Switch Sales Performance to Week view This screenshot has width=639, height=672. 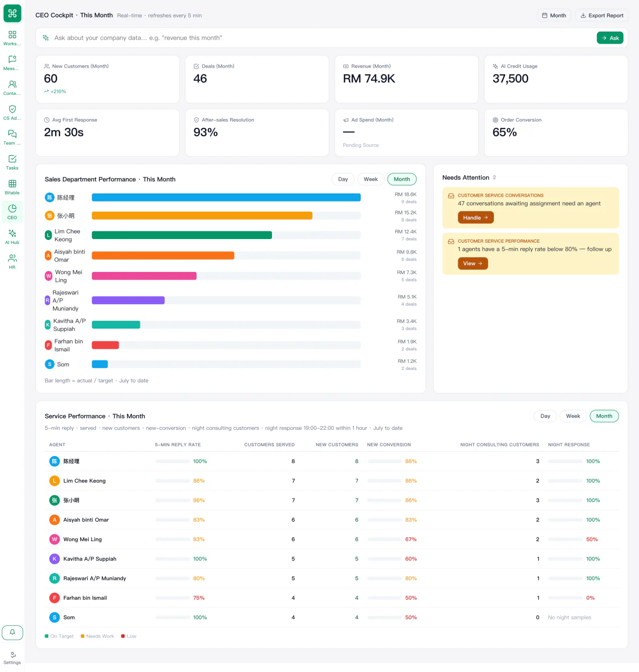pyautogui.click(x=371, y=179)
